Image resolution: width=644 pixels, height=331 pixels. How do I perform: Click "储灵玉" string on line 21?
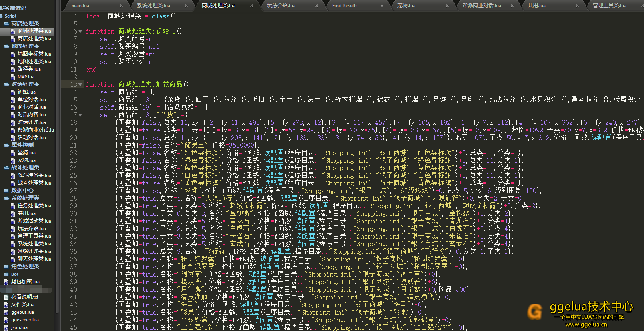195,146
